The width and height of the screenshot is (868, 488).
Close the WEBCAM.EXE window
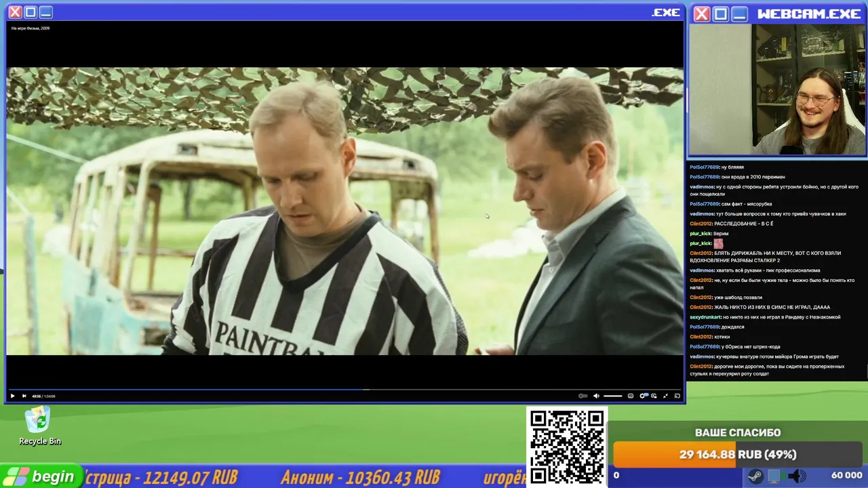coord(702,14)
